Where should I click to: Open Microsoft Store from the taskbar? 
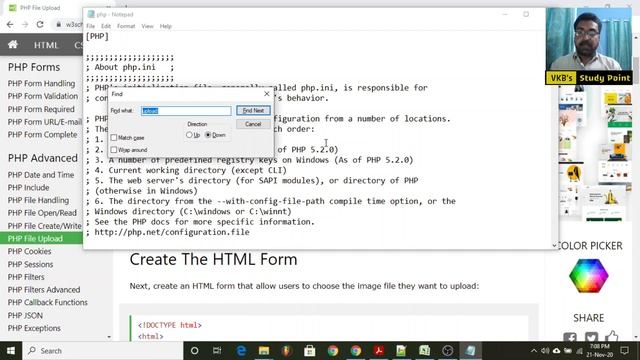point(310,351)
